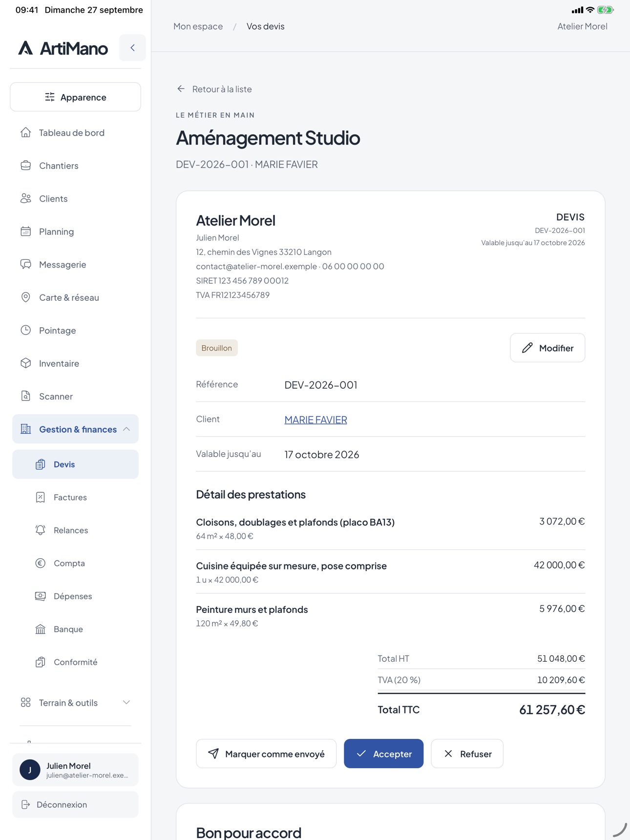Reject the quote with Refuser button

(467, 754)
